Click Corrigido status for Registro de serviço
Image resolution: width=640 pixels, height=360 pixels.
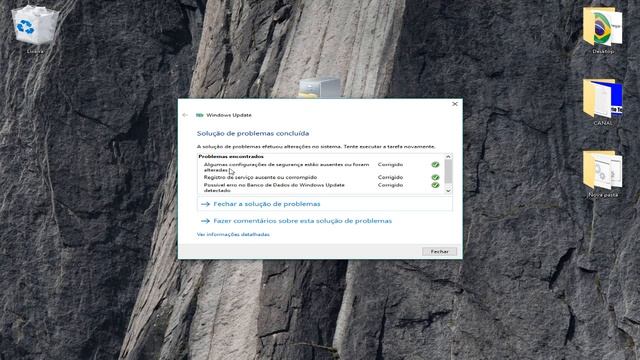coord(390,177)
